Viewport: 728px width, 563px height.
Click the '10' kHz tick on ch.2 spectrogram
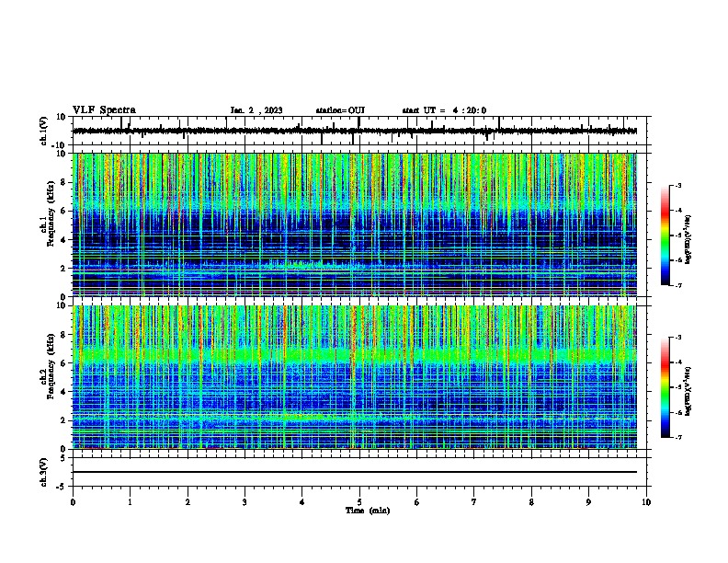click(62, 306)
